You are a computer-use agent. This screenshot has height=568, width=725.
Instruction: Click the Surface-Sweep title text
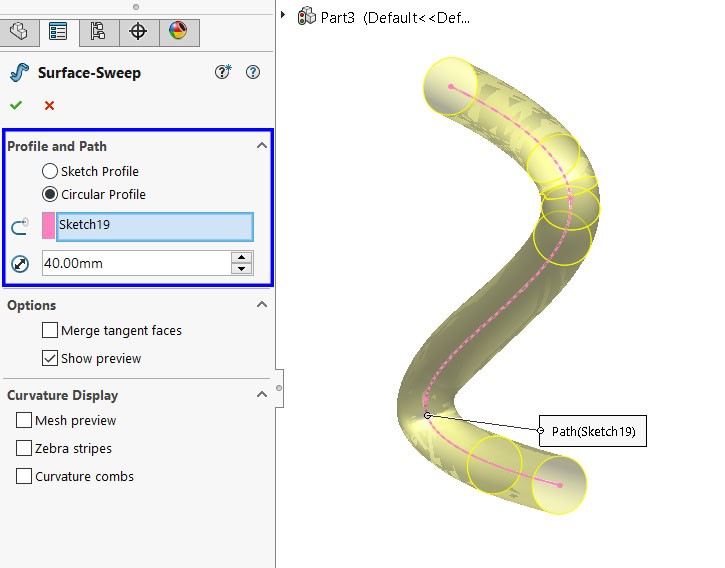[89, 73]
